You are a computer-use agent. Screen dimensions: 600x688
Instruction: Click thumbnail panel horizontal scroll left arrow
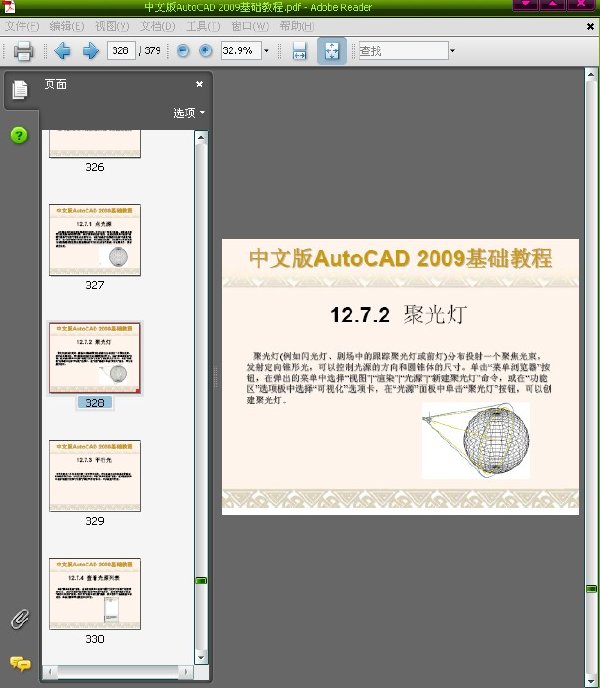(x=50, y=672)
